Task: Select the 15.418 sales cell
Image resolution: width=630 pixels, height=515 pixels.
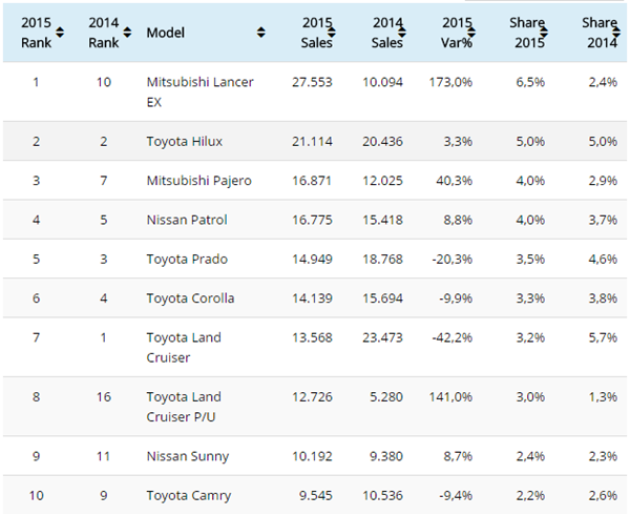Action: [x=382, y=220]
